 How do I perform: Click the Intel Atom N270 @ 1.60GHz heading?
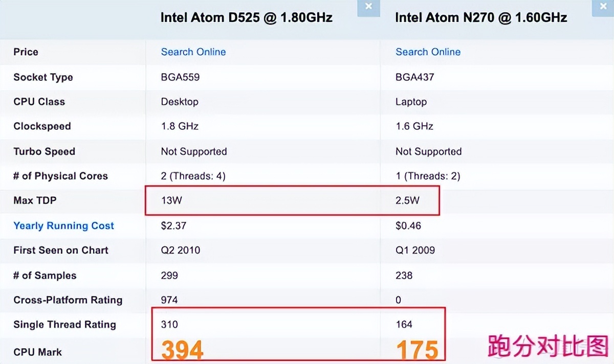(481, 17)
